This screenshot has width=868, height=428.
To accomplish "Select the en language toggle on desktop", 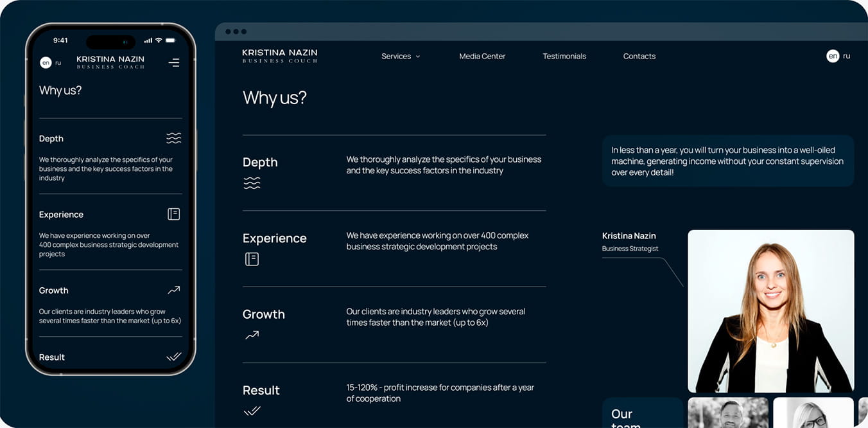I will 833,56.
